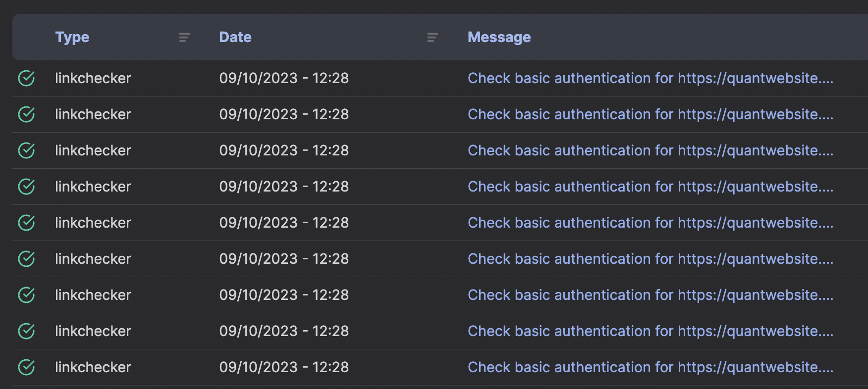Open the last row's basic authentication message link
868x389 pixels.
click(x=650, y=367)
